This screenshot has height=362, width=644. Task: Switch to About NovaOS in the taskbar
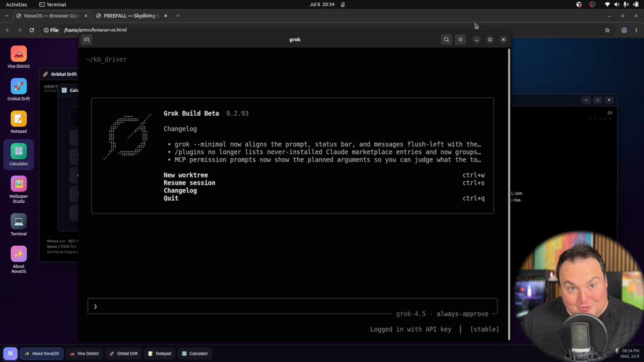[x=42, y=353]
